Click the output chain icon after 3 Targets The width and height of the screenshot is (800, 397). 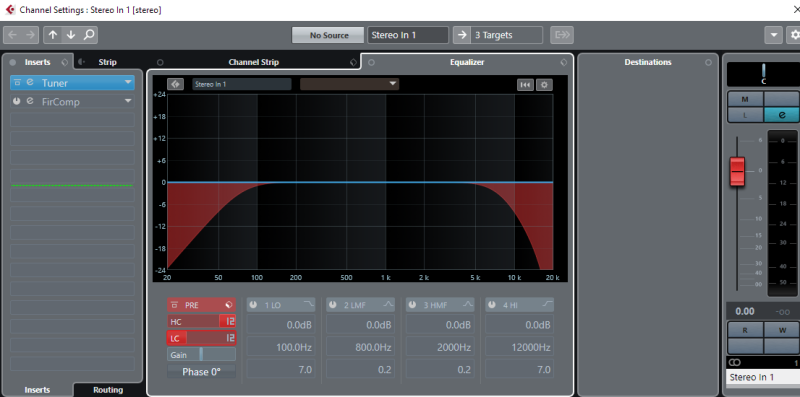click(562, 35)
